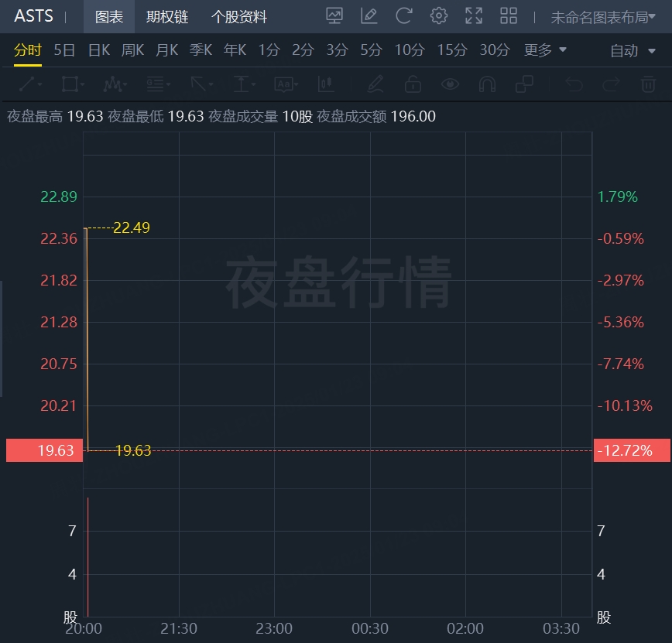Select the 10分 timeframe

tap(410, 50)
